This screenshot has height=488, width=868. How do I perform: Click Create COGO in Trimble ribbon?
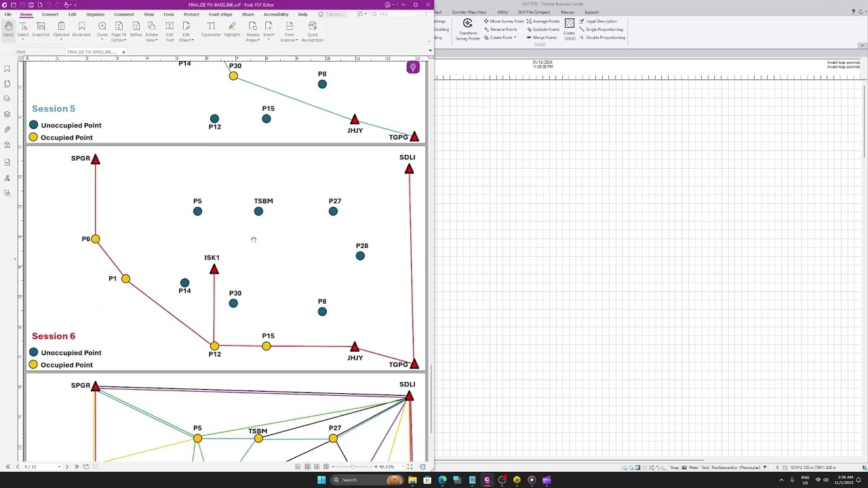pos(570,29)
